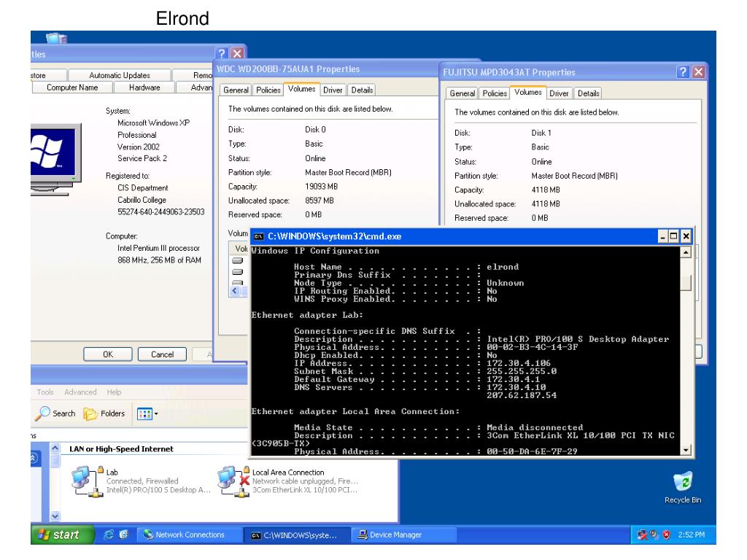This screenshot has width=747, height=560.
Task: Switch to the C:\WINDOWS\syste... taskbar button
Action: (298, 535)
